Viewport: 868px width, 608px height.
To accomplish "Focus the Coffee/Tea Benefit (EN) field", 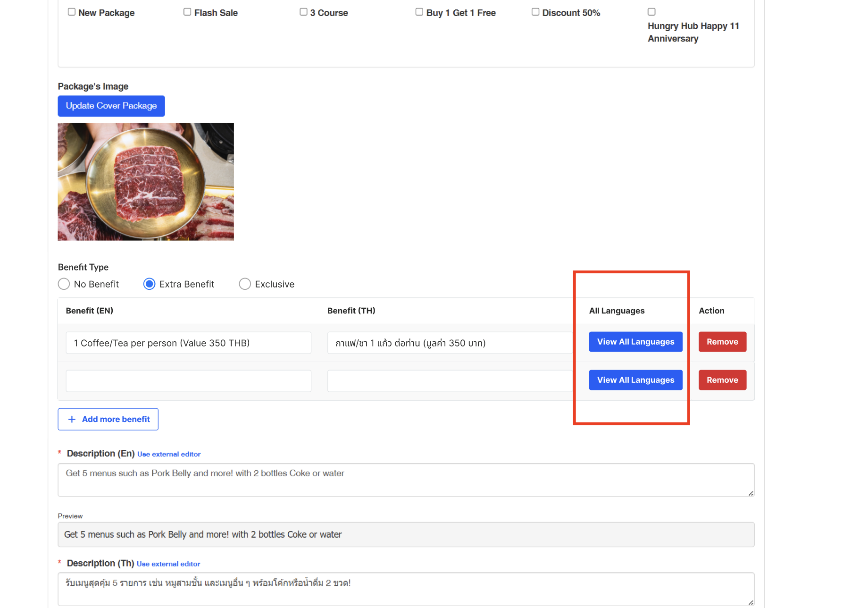I will click(x=188, y=343).
